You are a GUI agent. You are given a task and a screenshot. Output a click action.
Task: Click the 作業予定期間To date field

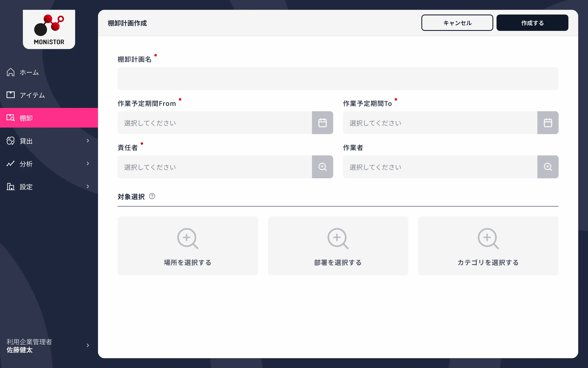tap(440, 123)
